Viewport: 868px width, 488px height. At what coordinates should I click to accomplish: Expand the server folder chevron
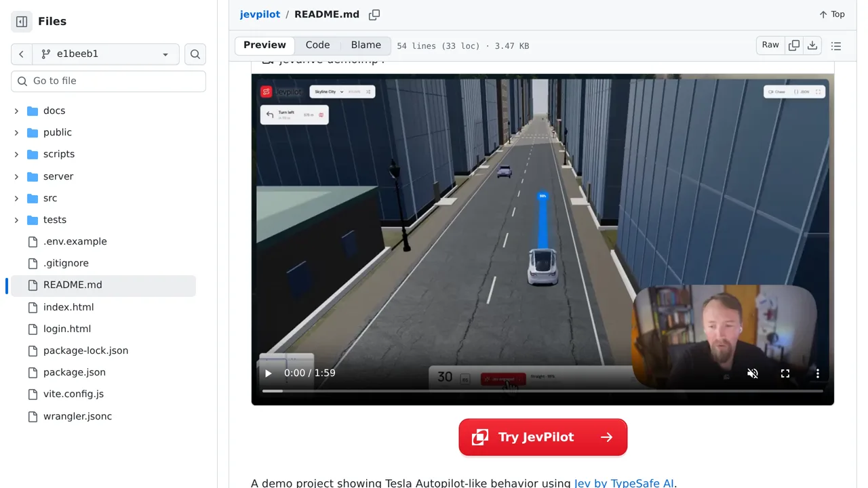[x=16, y=176]
